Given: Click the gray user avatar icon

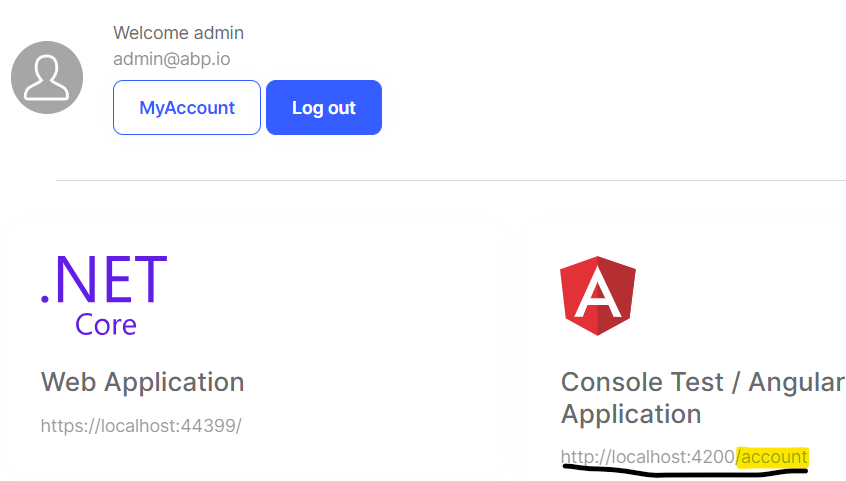Looking at the screenshot, I should [47, 78].
